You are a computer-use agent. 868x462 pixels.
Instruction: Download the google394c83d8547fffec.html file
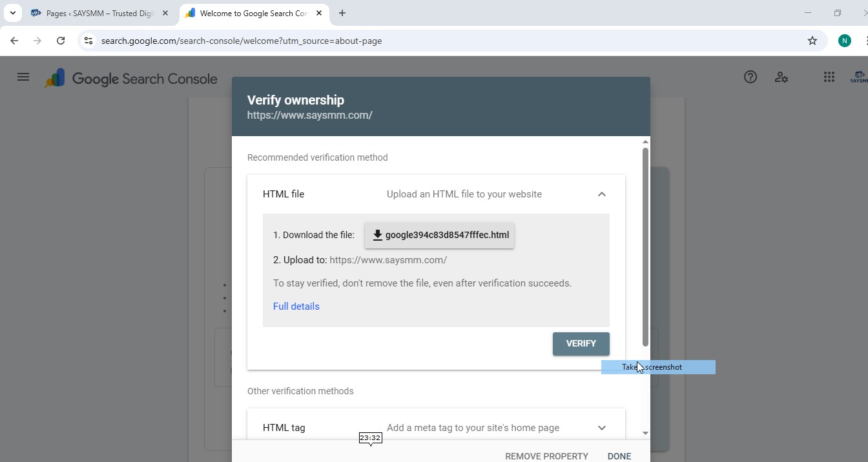tap(440, 235)
